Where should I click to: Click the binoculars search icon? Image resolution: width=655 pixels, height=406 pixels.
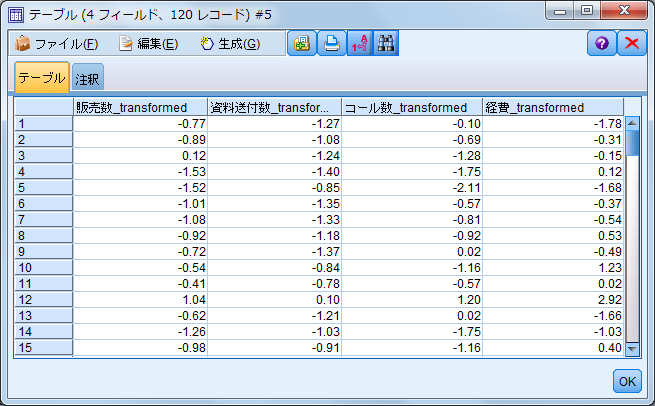click(386, 44)
